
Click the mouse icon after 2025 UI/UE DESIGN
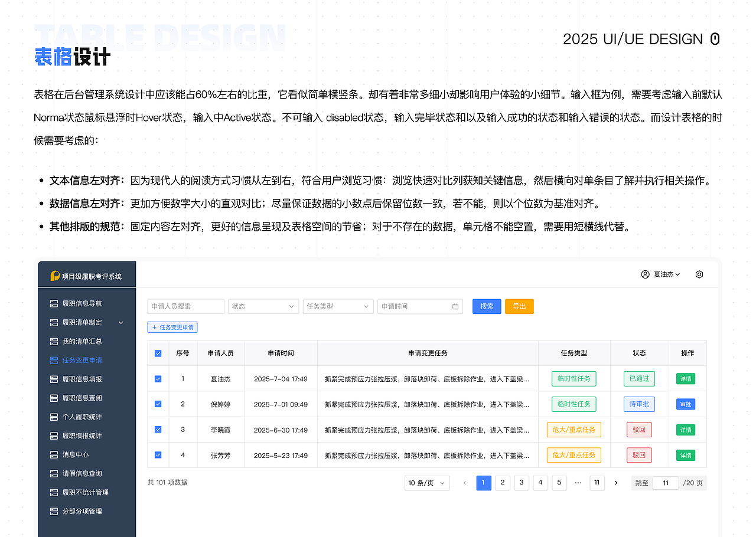click(x=715, y=39)
